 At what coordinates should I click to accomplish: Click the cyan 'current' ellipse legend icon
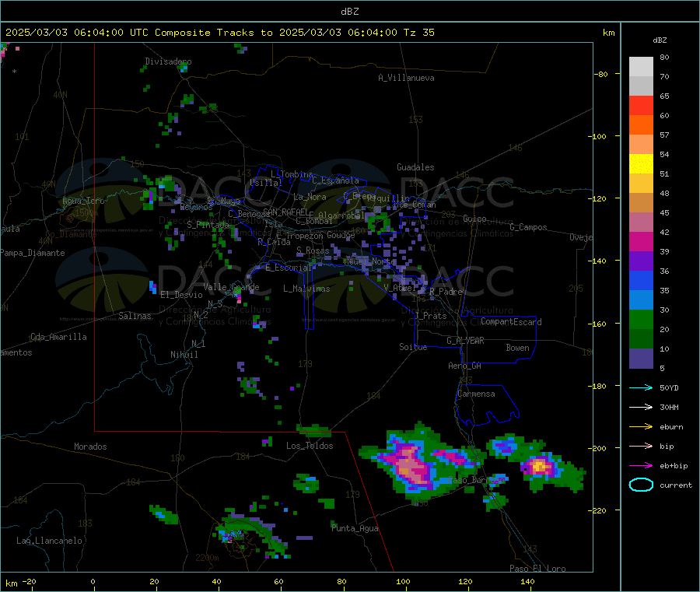pos(641,485)
